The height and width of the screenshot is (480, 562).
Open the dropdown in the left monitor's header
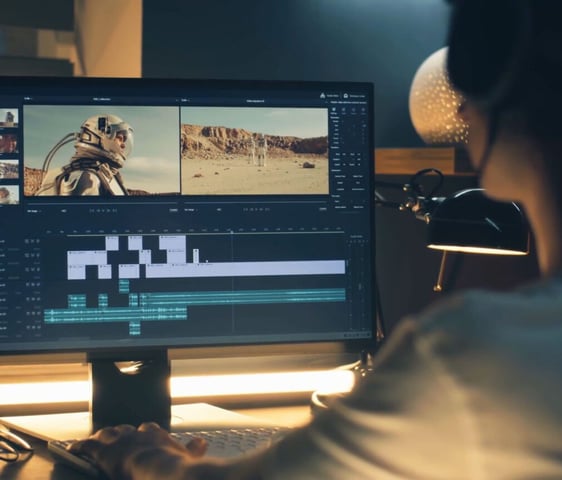28,98
